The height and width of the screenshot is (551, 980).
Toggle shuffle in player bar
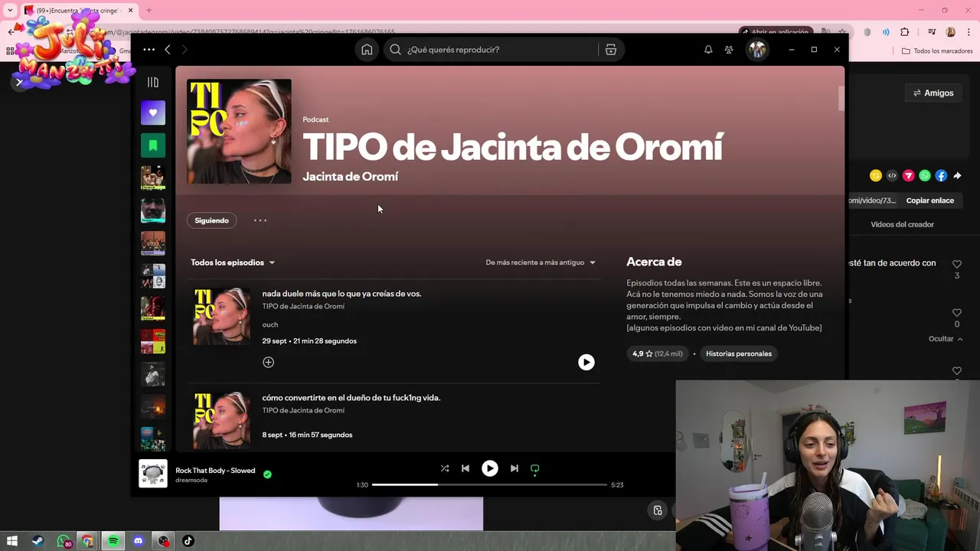(445, 468)
